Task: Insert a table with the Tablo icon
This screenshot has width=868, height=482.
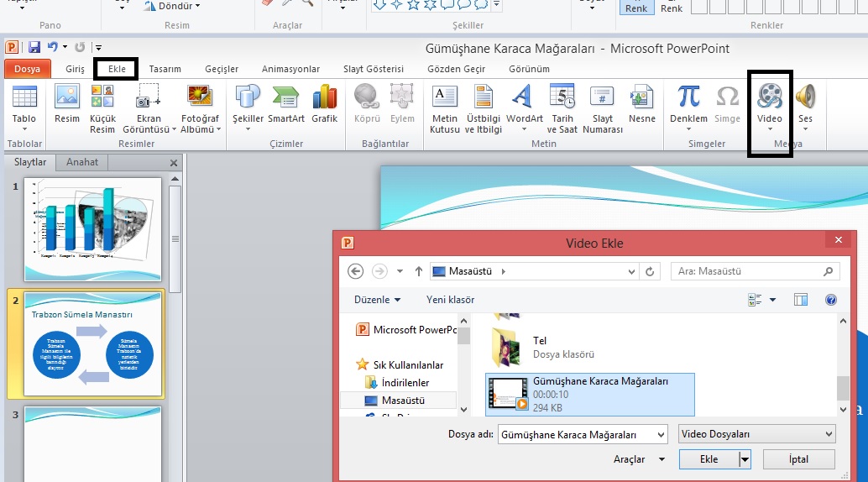Action: [24, 104]
